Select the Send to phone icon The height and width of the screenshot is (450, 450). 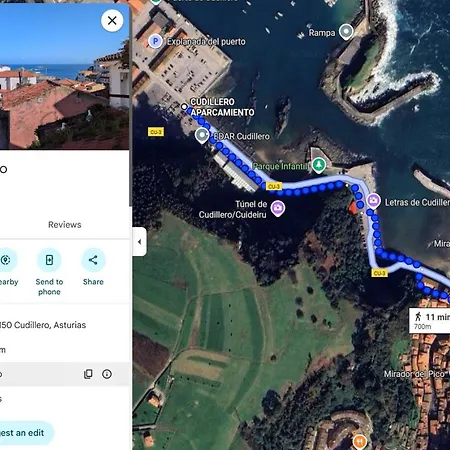coord(49,260)
